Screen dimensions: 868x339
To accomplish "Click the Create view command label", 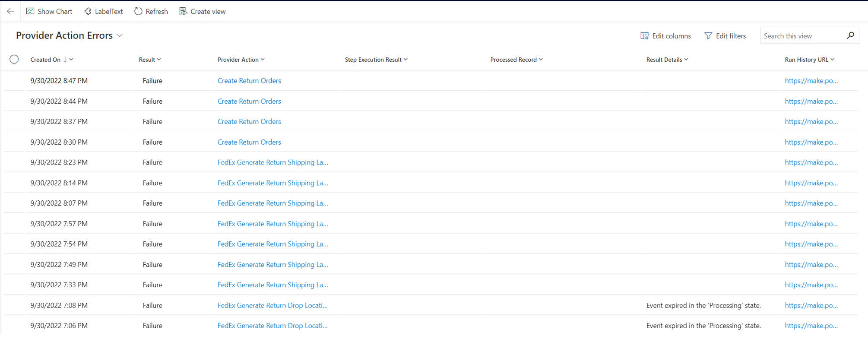I will pyautogui.click(x=208, y=11).
